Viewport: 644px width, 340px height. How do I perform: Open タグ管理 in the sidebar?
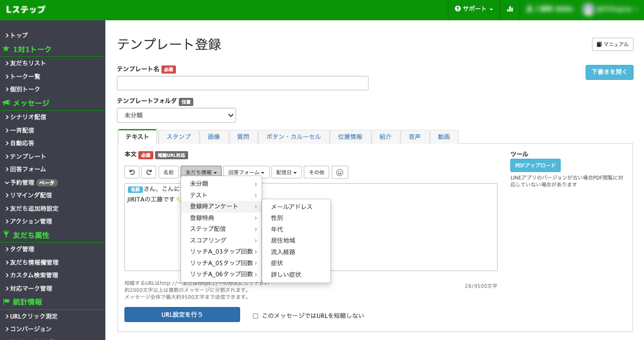23,249
